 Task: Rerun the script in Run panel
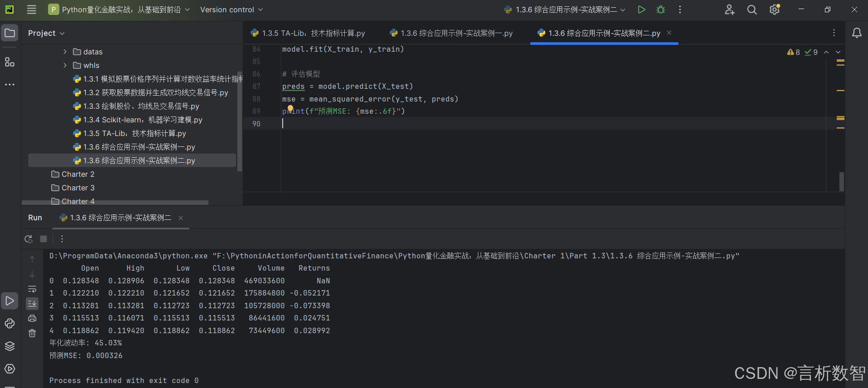[x=29, y=239]
